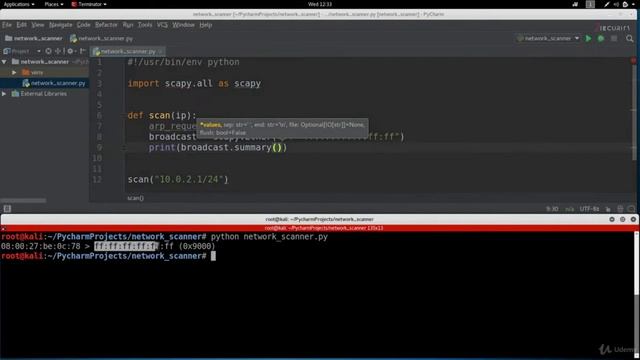Screen dimensions: 640x360
Task: Open the View menu
Action: click(x=38, y=25)
